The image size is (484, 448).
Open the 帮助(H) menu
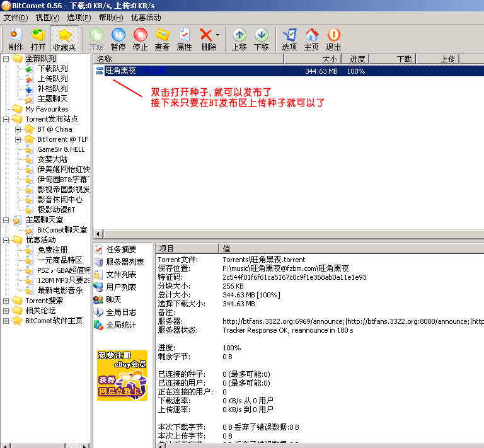111,18
